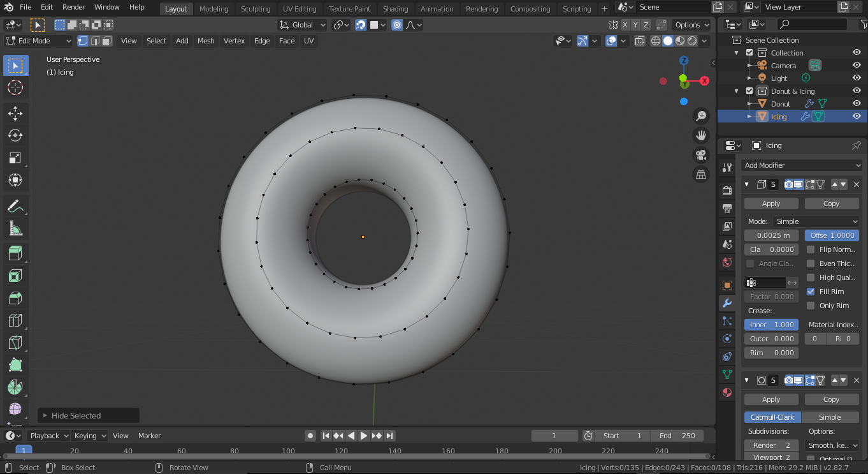
Task: Choose the Inset Faces tool
Action: point(15,276)
